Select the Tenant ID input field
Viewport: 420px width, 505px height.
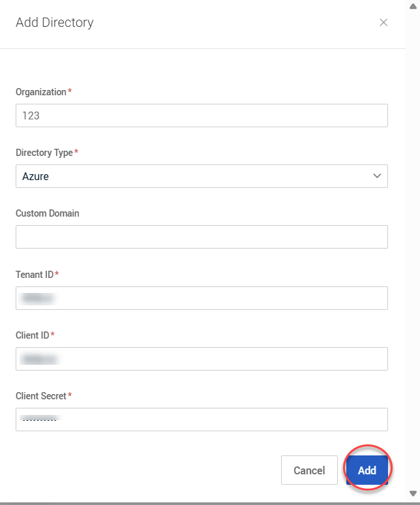[202, 298]
